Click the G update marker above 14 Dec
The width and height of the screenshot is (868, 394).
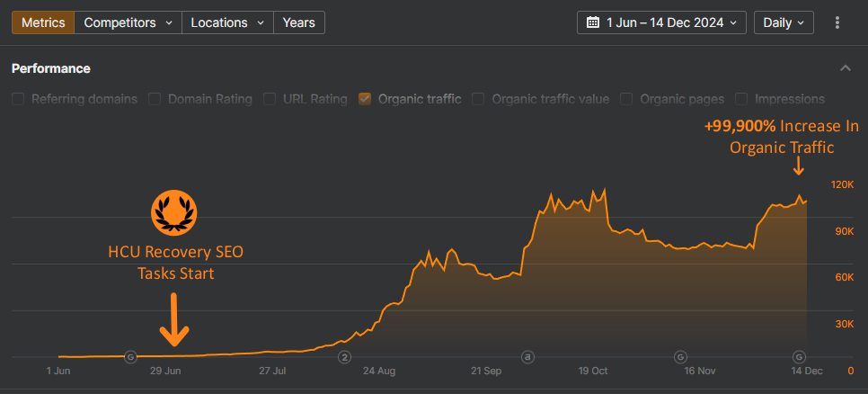point(799,356)
